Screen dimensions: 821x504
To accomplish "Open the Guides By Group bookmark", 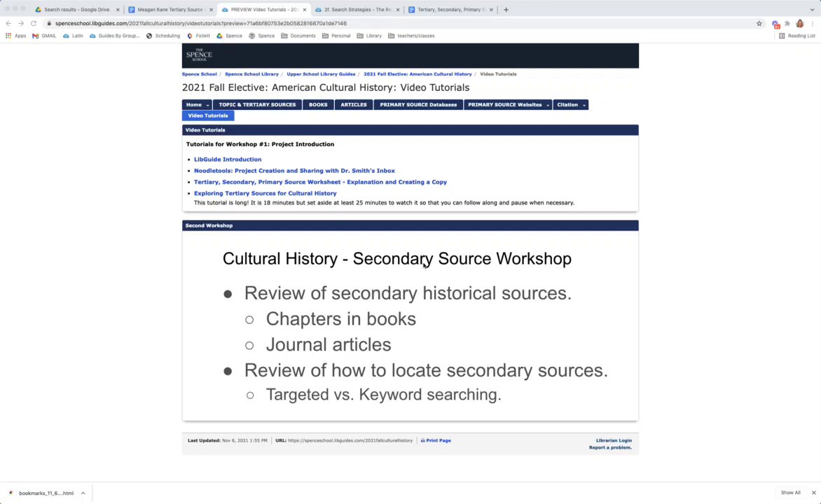I will pyautogui.click(x=115, y=36).
